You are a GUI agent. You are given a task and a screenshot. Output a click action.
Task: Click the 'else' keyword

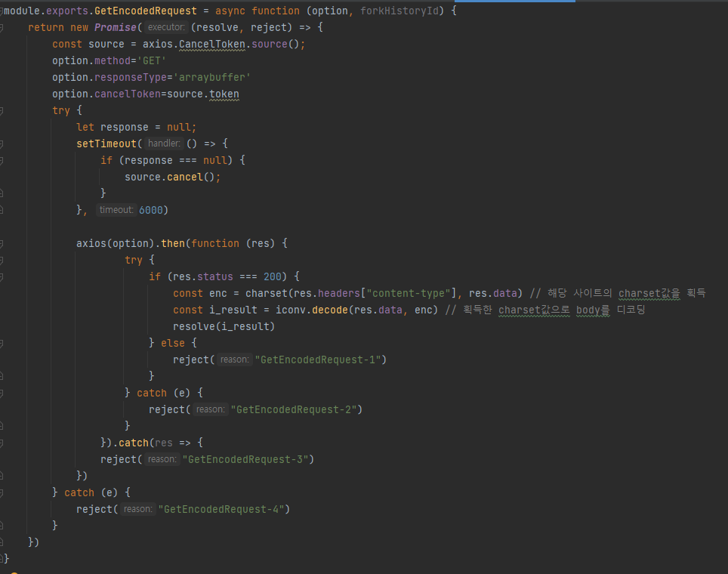point(173,343)
